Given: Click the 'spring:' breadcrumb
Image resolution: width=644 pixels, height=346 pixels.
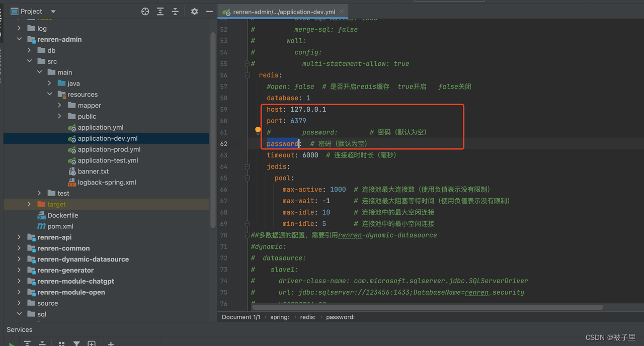Looking at the screenshot, I should (280, 317).
